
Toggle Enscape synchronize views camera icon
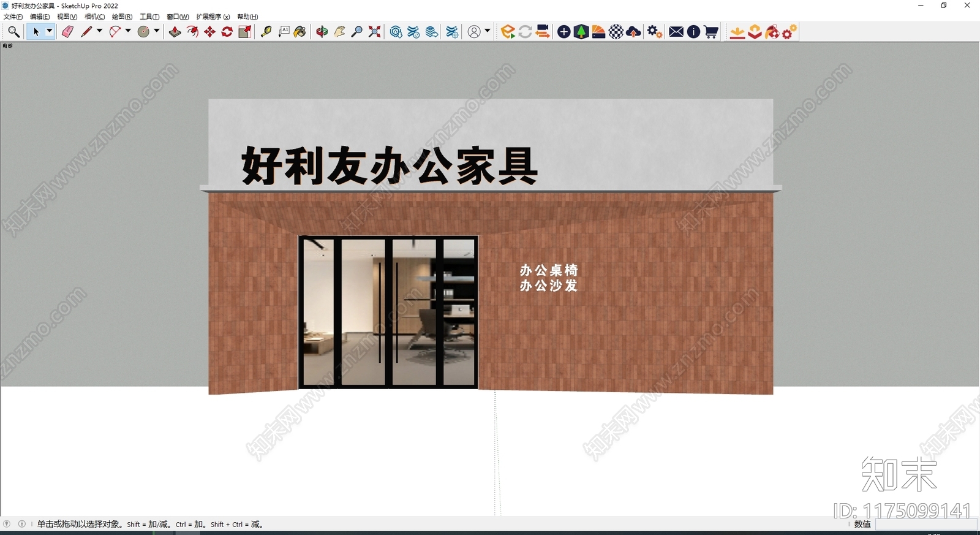542,32
